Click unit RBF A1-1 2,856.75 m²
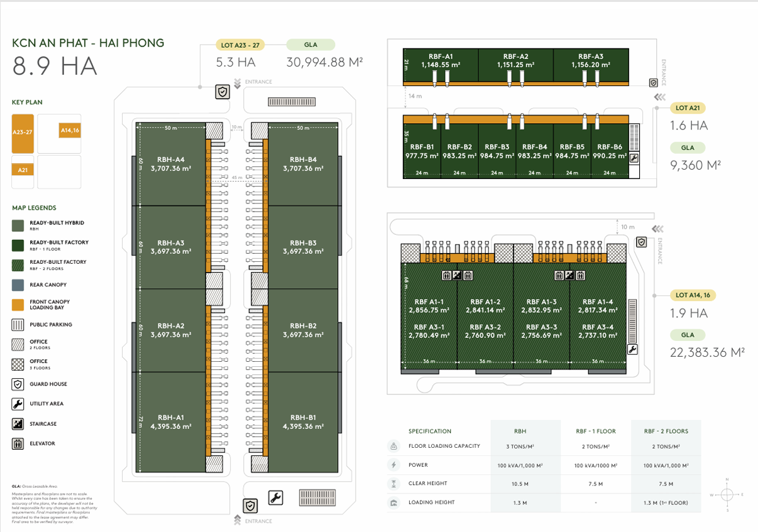Screen dimensions: 758x532 (x=429, y=305)
